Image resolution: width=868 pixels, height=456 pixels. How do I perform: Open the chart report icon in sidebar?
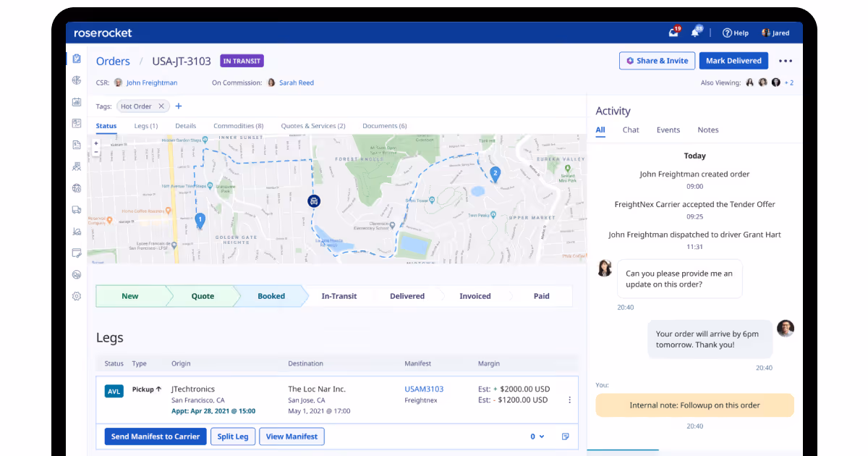coord(77,124)
